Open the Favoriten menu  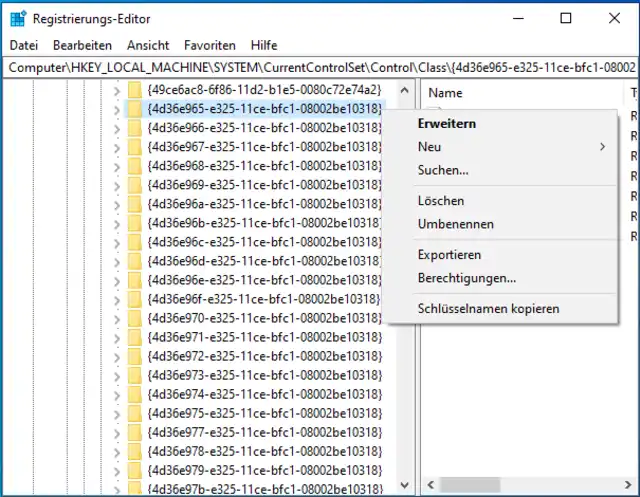click(x=210, y=45)
